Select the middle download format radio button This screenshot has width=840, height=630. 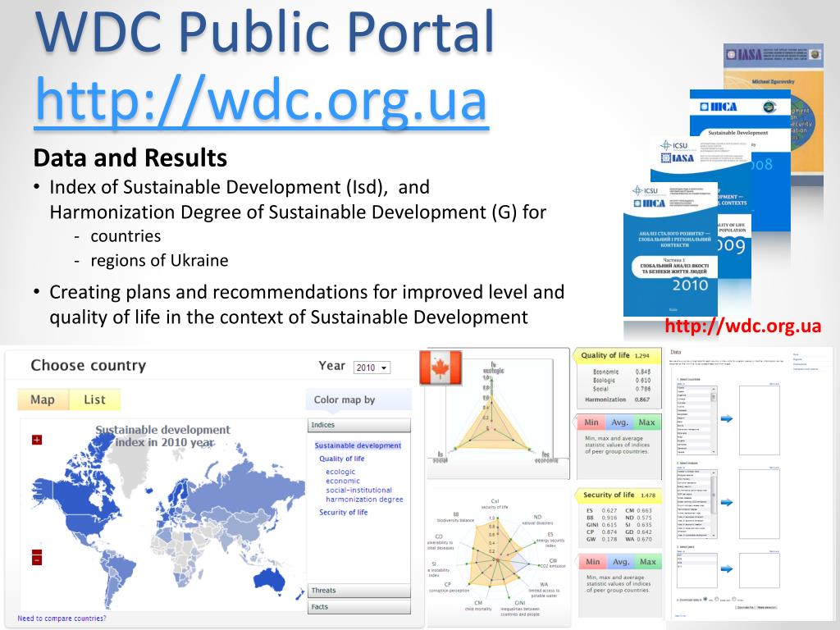click(719, 600)
